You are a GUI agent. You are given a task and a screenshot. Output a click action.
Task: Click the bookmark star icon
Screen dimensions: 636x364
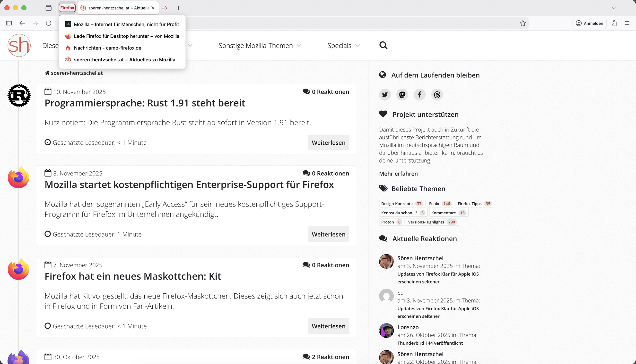point(523,23)
